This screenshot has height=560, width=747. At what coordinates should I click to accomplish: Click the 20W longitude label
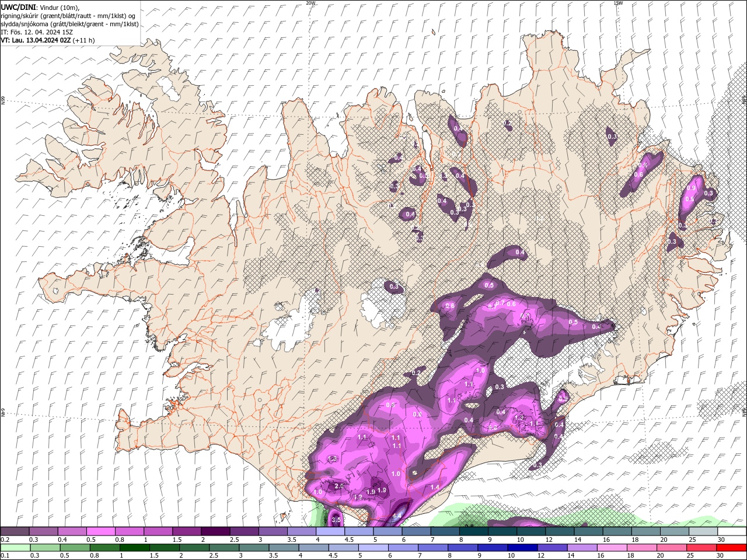(x=310, y=3)
